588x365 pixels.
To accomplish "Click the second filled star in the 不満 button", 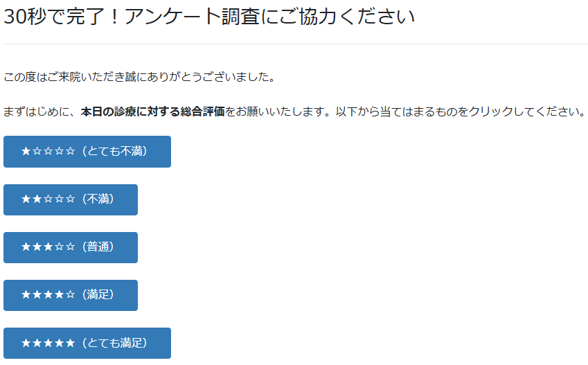I will [37, 199].
